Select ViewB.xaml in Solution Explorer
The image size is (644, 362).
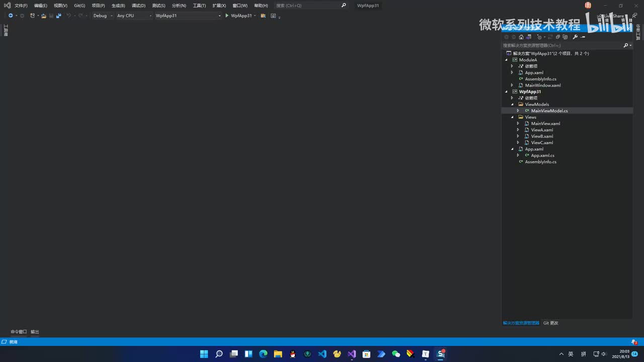(542, 136)
